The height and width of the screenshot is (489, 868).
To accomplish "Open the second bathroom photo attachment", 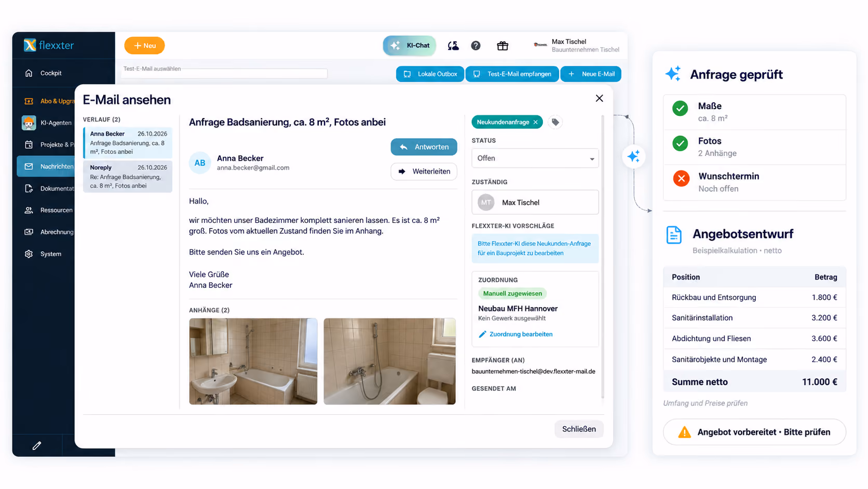I will [390, 362].
